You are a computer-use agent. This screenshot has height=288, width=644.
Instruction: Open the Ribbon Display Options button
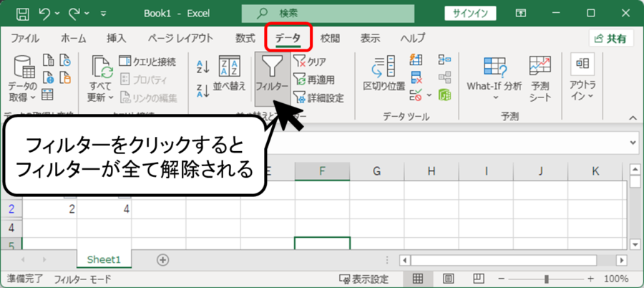(520, 14)
